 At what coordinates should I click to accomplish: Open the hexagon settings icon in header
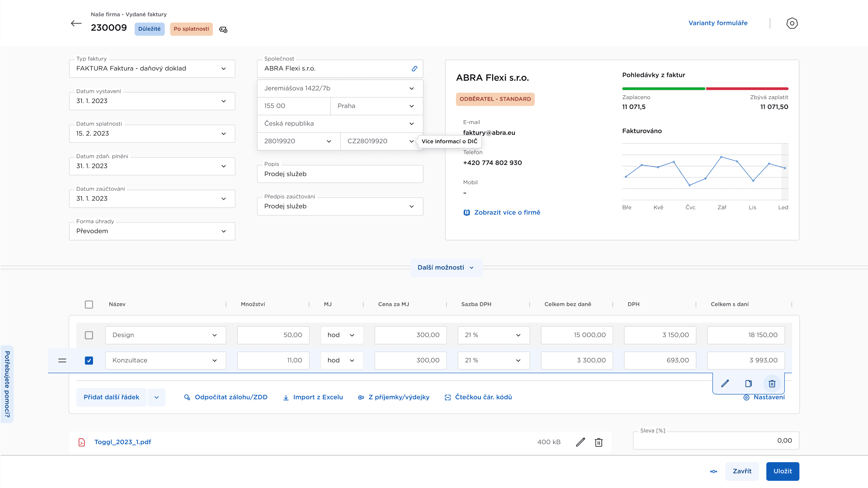pyautogui.click(x=792, y=23)
